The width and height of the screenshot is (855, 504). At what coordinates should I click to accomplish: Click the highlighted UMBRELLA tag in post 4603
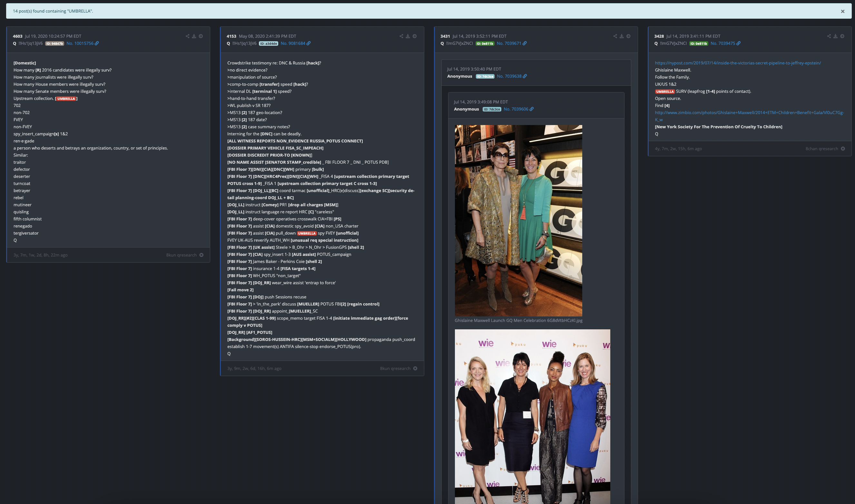[66, 99]
